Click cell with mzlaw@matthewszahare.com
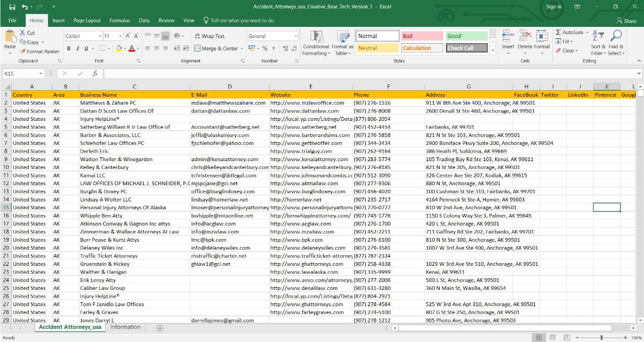 click(x=229, y=103)
